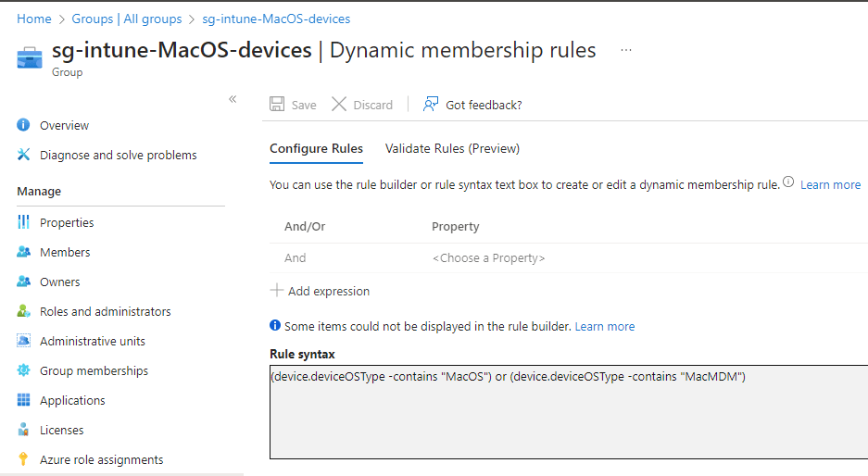Open the And/Or selector in rule row

click(x=296, y=258)
